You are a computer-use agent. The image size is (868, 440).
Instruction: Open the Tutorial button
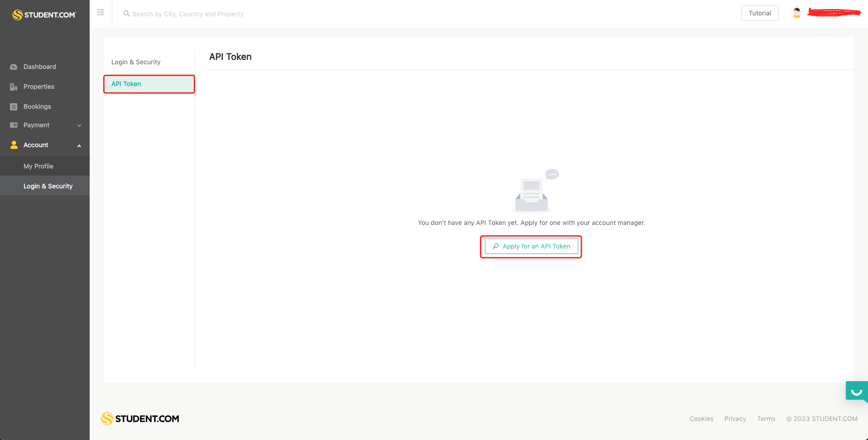point(759,13)
